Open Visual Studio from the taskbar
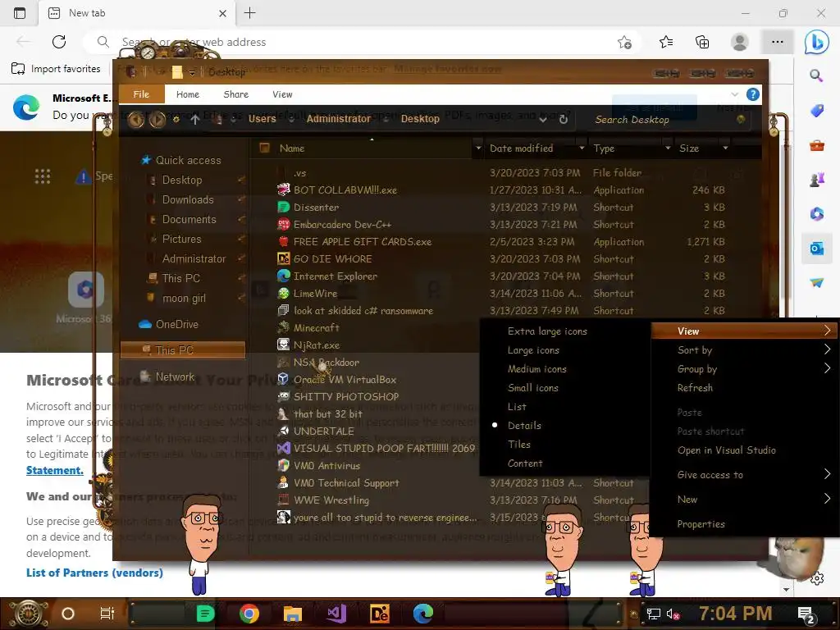The height and width of the screenshot is (630, 840). pyautogui.click(x=336, y=614)
